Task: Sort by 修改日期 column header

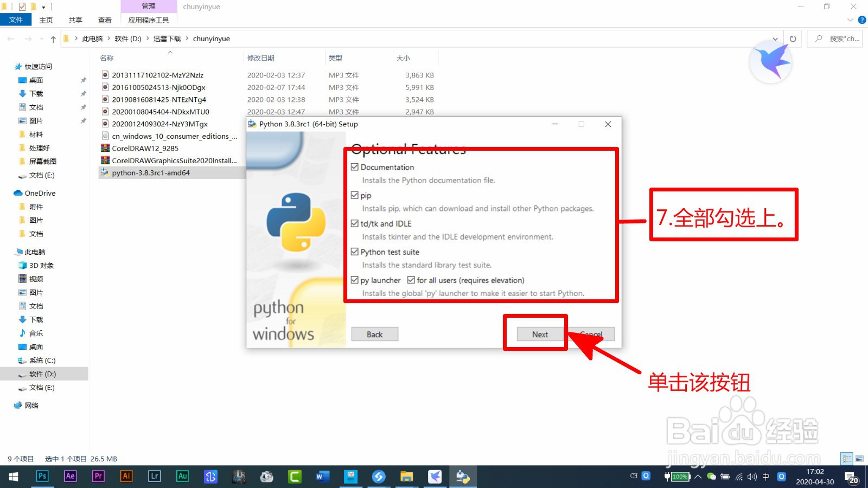Action: pyautogui.click(x=261, y=58)
